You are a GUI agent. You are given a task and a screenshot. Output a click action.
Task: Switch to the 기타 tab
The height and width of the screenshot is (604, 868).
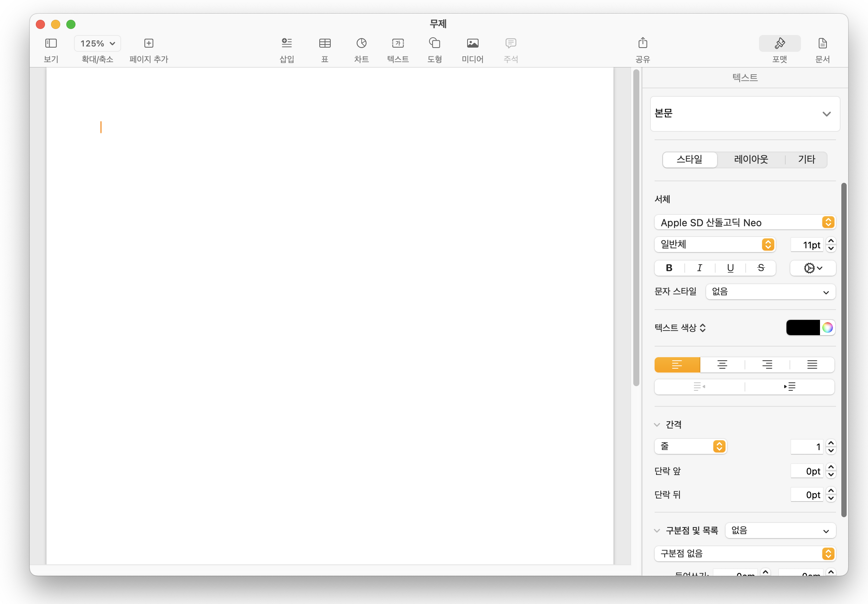(806, 159)
